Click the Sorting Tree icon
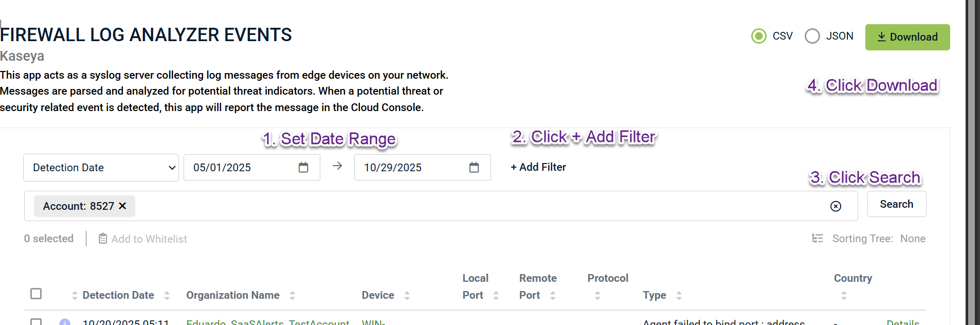 click(817, 239)
